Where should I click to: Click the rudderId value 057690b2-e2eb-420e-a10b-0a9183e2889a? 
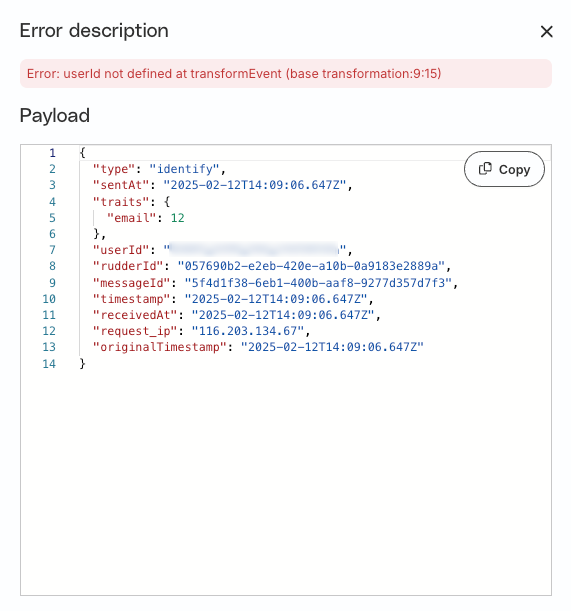click(x=311, y=266)
